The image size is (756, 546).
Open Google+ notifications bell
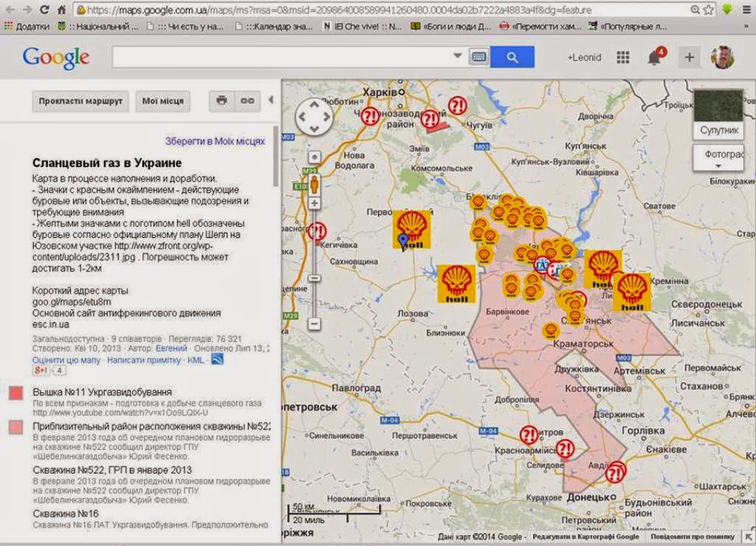coord(656,58)
